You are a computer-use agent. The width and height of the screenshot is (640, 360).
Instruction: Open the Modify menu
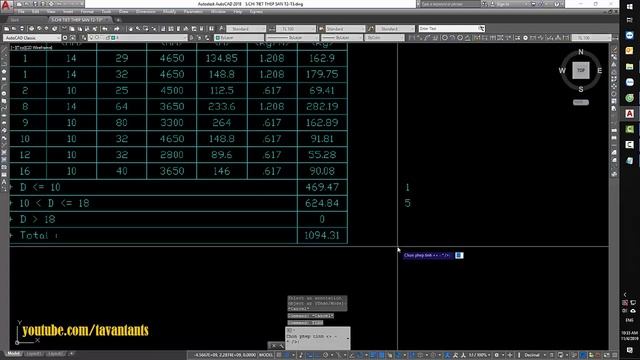tap(169, 12)
